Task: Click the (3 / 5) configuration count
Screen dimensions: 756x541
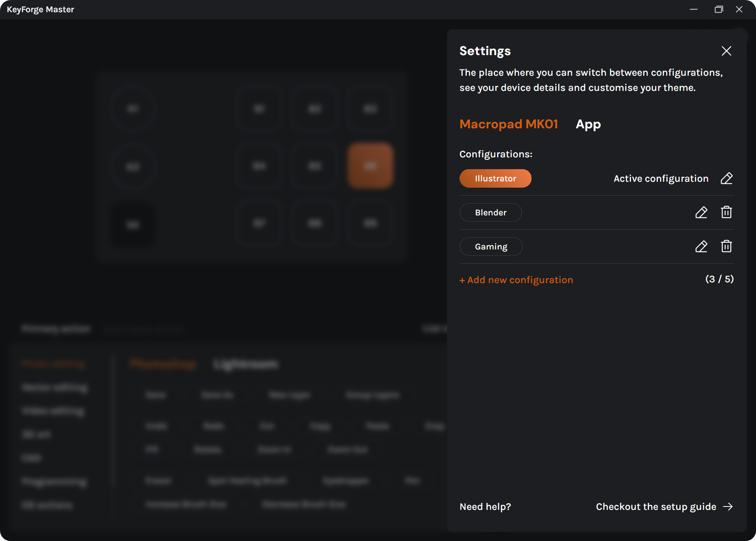Action: 719,279
